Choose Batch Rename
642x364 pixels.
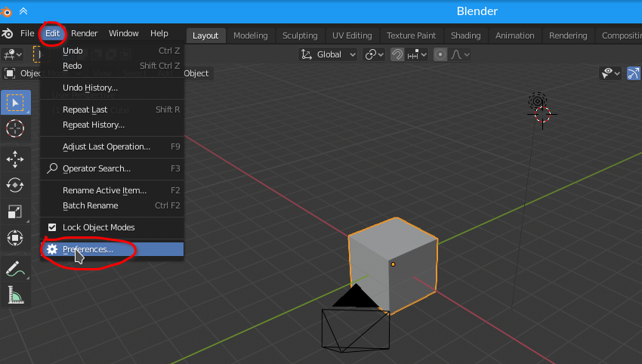[x=113, y=205]
